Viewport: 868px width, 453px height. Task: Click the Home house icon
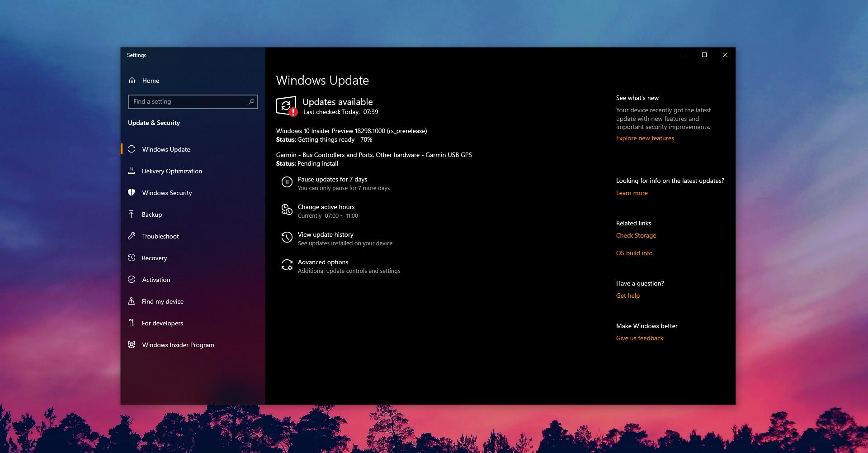pos(132,81)
